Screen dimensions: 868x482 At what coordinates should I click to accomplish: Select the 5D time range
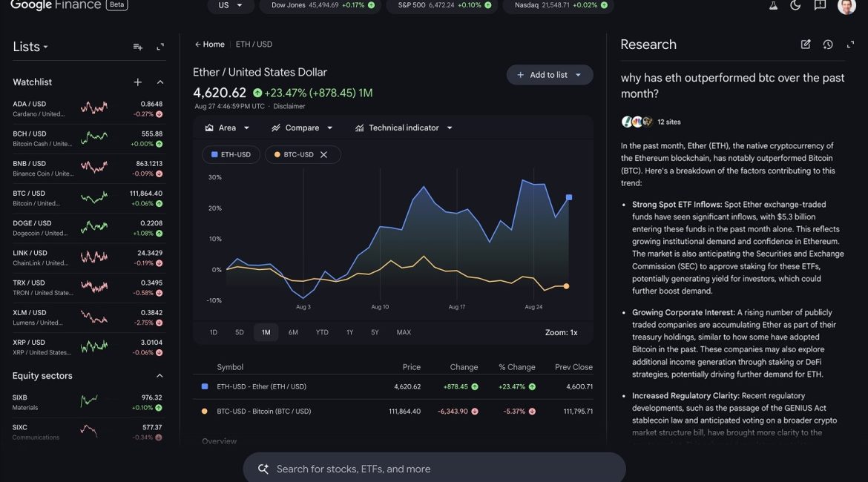240,333
